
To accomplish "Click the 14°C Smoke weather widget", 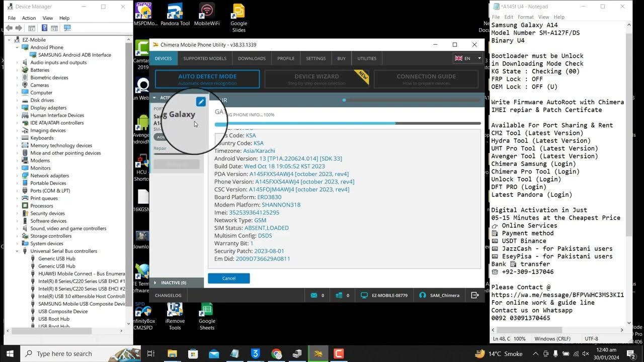I will [x=499, y=353].
